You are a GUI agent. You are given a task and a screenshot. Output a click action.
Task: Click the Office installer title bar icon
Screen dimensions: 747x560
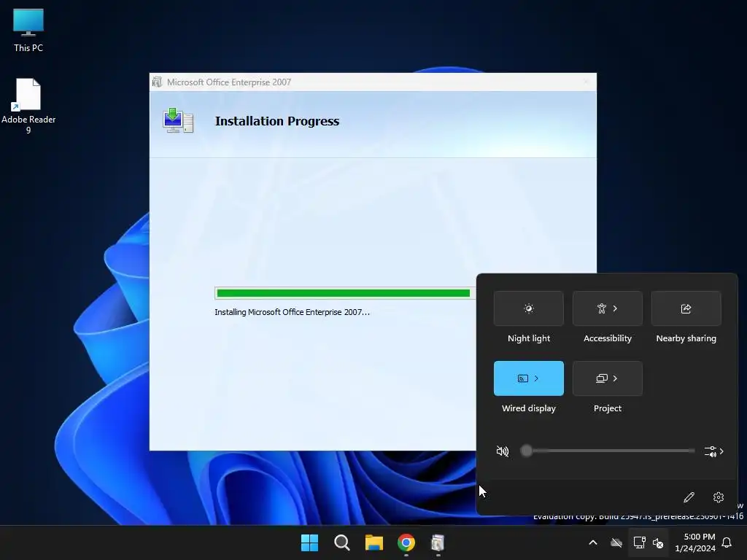pos(158,82)
